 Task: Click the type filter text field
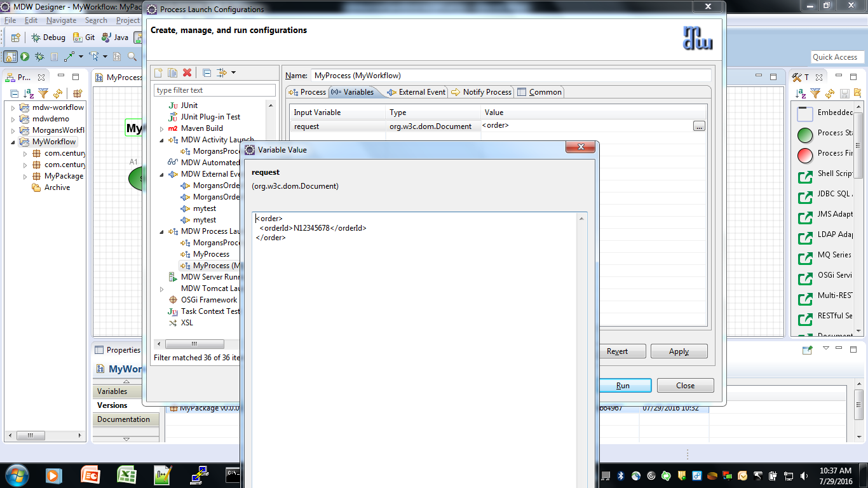click(x=215, y=90)
